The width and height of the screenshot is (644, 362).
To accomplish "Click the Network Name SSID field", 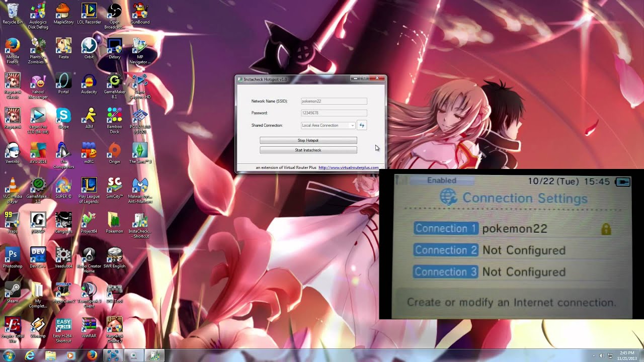I will point(334,101).
